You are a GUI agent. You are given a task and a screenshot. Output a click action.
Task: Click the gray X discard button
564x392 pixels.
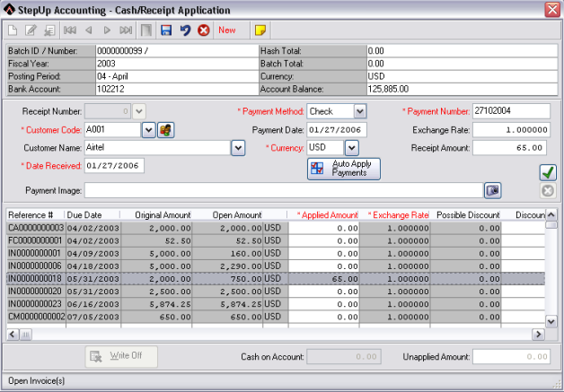coord(548,191)
